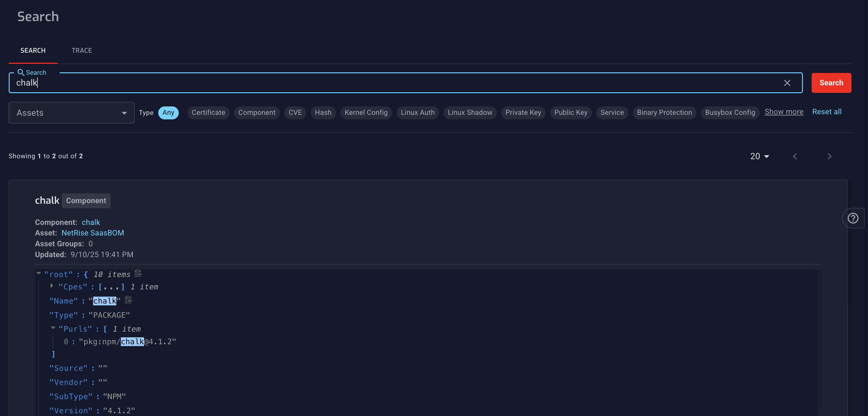Click the magnifier search icon
This screenshot has width=868, height=416.
tap(20, 72)
